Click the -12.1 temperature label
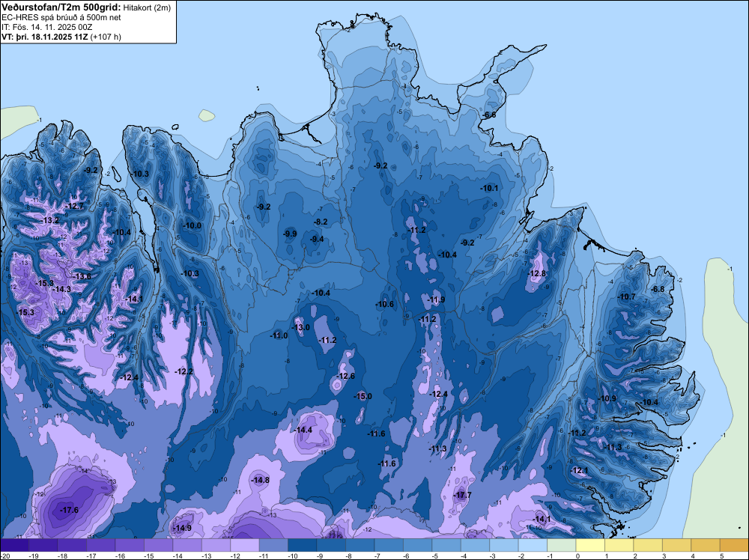 [580, 471]
